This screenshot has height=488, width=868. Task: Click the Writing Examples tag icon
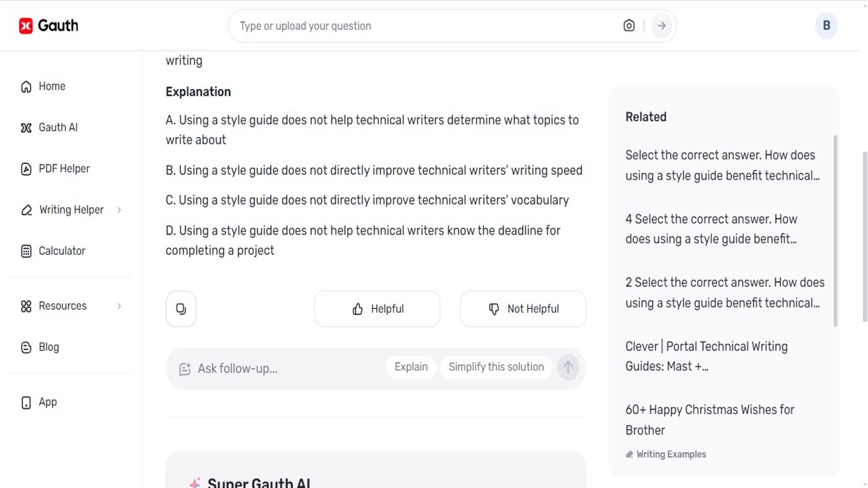click(x=629, y=454)
